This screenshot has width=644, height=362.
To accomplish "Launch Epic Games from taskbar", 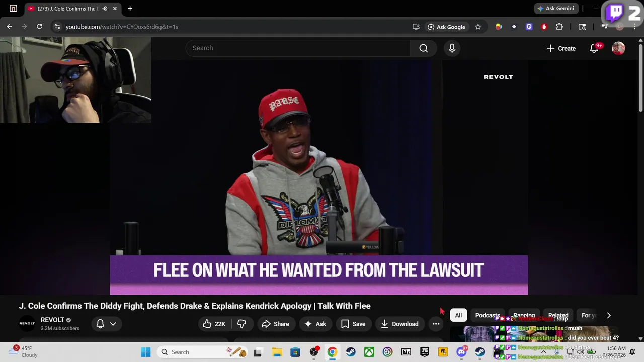I will click(x=425, y=352).
